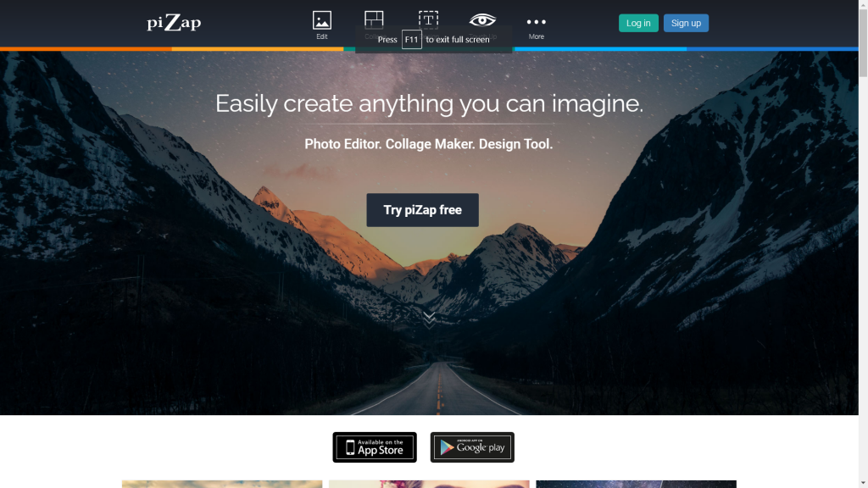Click the Google Play triangle icon

[x=447, y=447]
